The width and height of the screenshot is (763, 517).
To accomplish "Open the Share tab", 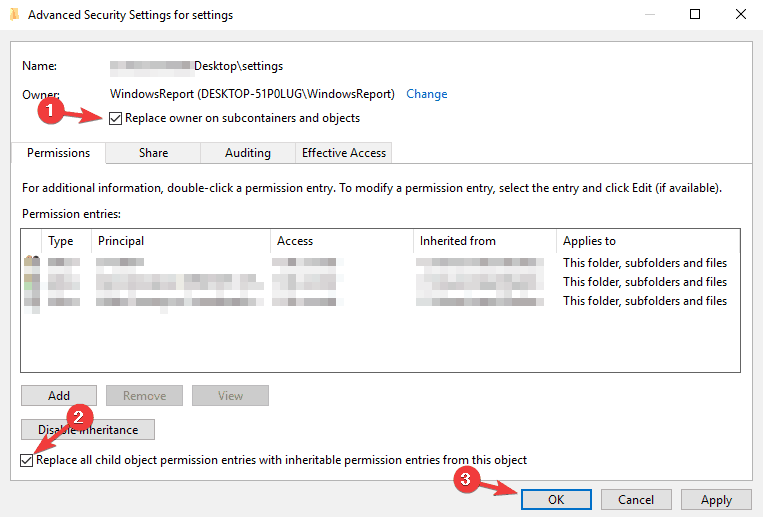I will coord(153,153).
